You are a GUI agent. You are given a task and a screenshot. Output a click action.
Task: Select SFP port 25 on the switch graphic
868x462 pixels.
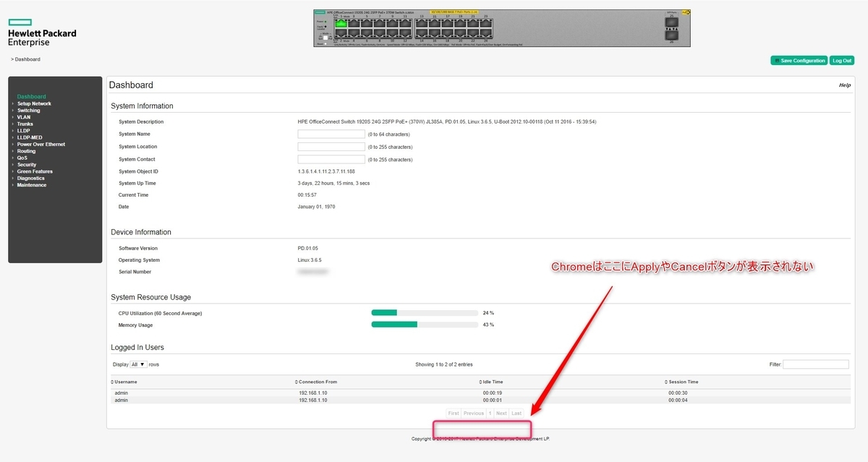click(x=672, y=22)
